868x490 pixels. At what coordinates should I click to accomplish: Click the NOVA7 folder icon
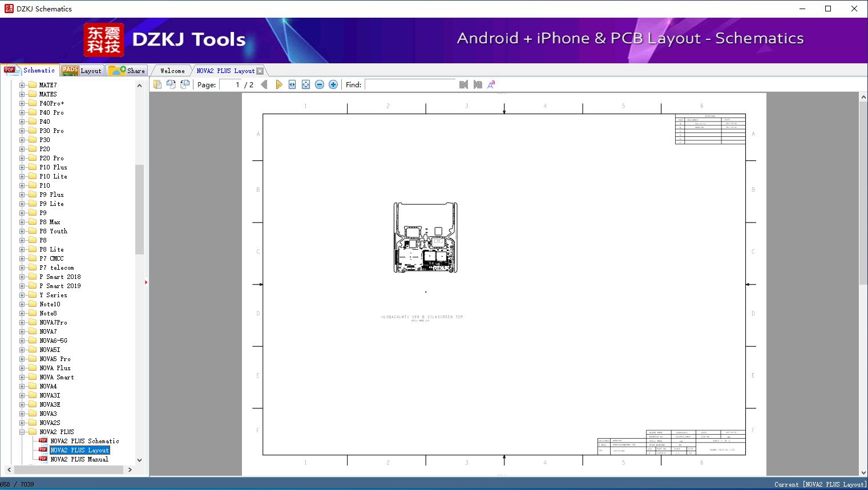pos(33,331)
